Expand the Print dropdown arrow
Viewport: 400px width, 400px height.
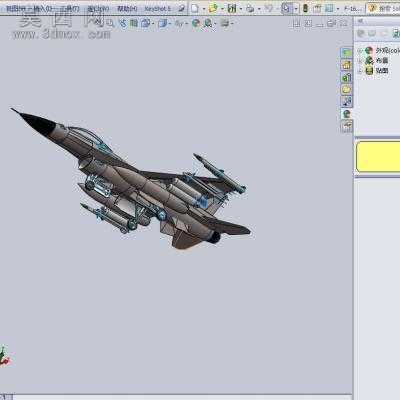coord(259,9)
